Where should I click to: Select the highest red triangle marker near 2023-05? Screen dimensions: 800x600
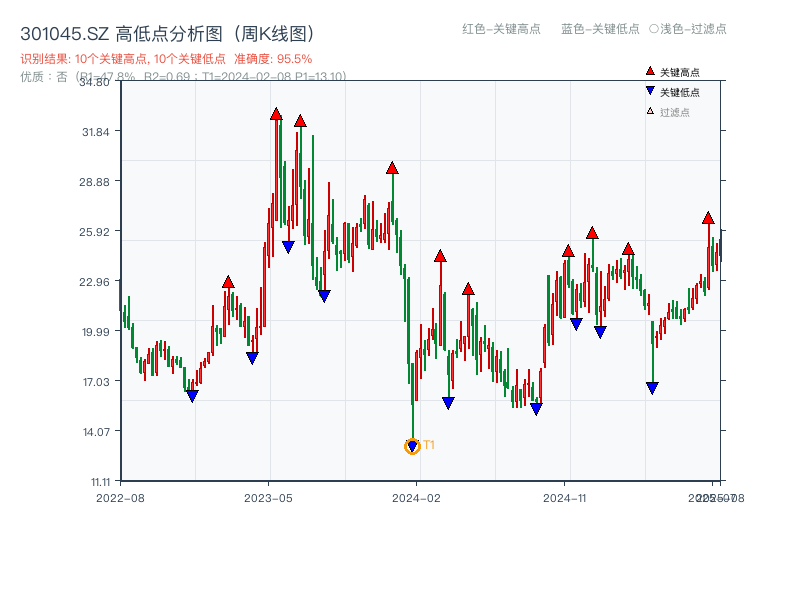[275, 116]
